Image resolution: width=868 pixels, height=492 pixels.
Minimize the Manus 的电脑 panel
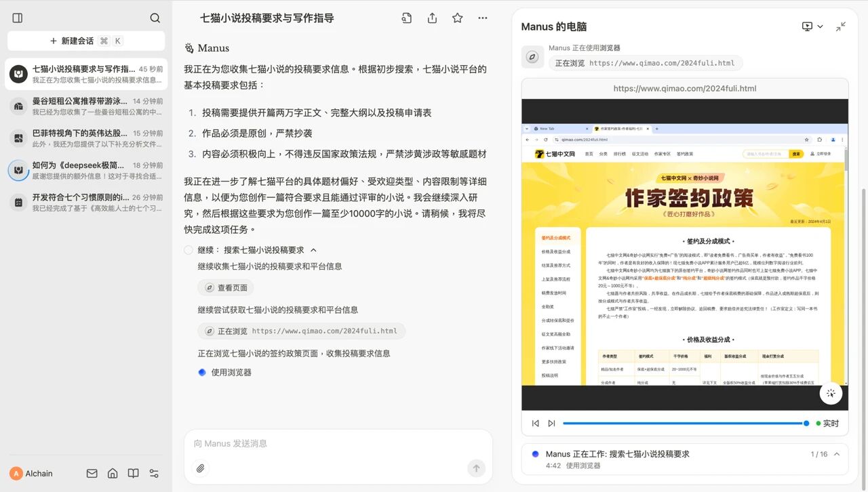coord(841,26)
